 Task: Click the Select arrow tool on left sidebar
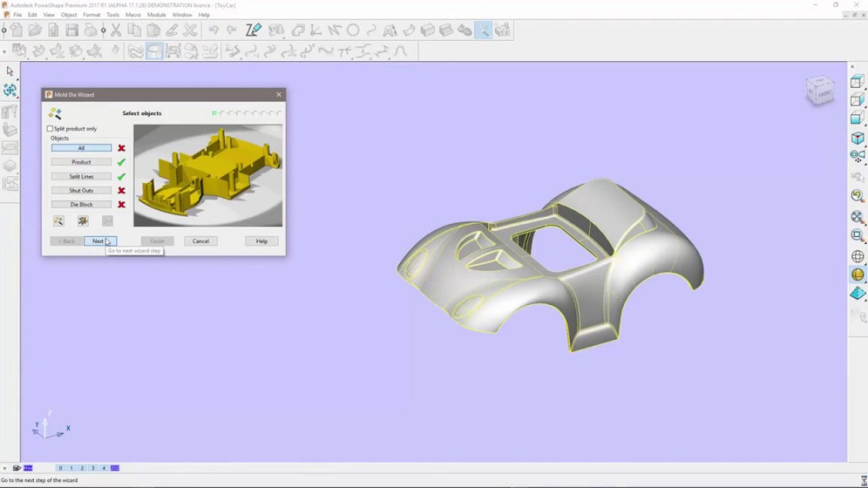(10, 71)
